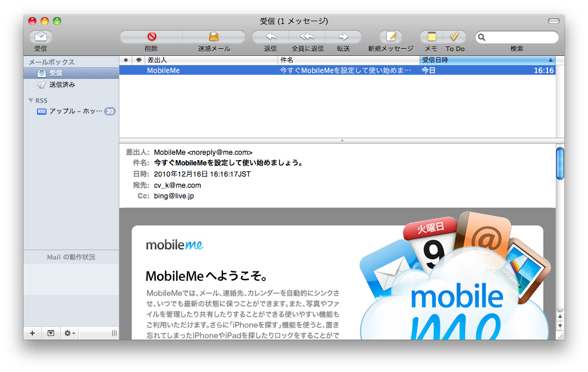Click the subject line in message header
Screen dimensions: 588x372
point(229,163)
